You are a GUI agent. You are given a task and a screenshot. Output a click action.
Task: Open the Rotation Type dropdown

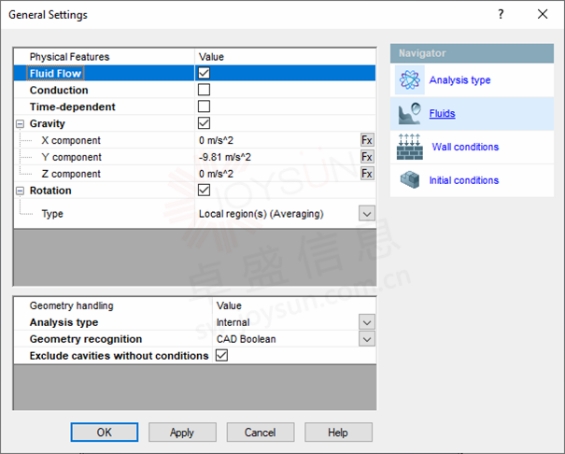pyautogui.click(x=367, y=214)
